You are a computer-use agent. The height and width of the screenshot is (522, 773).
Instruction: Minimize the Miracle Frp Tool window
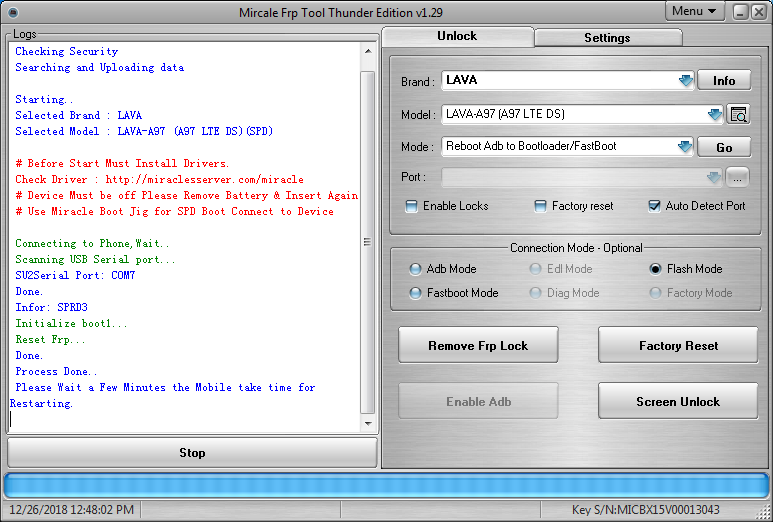coord(740,12)
